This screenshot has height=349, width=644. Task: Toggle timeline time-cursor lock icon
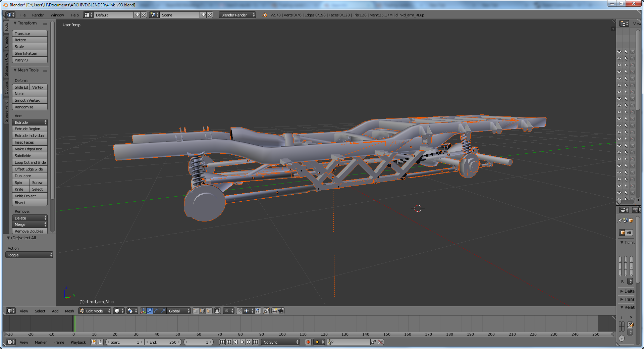tap(100, 342)
